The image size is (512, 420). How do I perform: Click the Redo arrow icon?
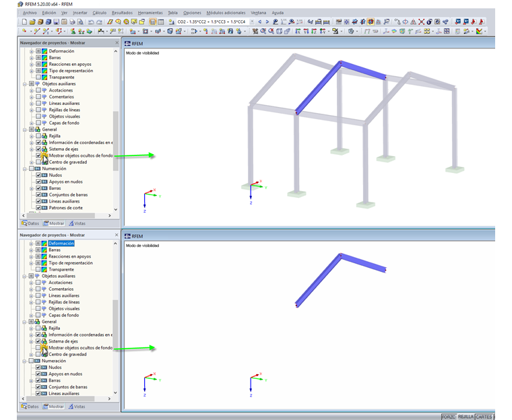(99, 22)
